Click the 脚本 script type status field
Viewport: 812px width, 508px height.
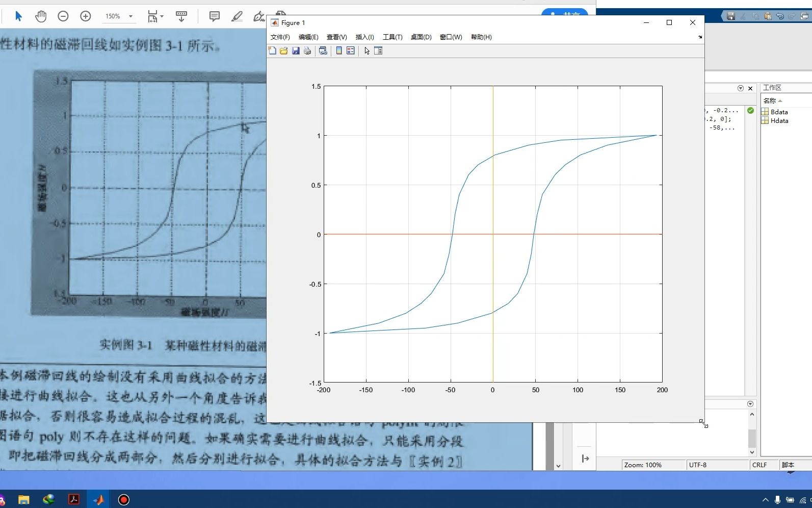pyautogui.click(x=795, y=465)
